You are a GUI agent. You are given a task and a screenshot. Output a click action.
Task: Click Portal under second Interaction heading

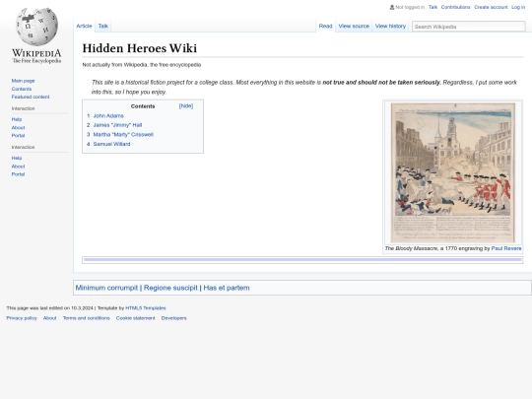(18, 174)
